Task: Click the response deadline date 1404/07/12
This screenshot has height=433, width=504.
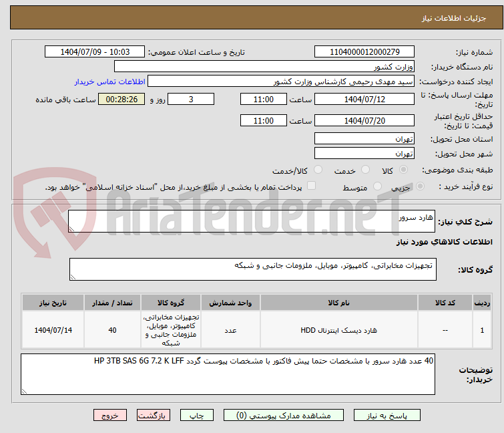Action: pyautogui.click(x=364, y=99)
